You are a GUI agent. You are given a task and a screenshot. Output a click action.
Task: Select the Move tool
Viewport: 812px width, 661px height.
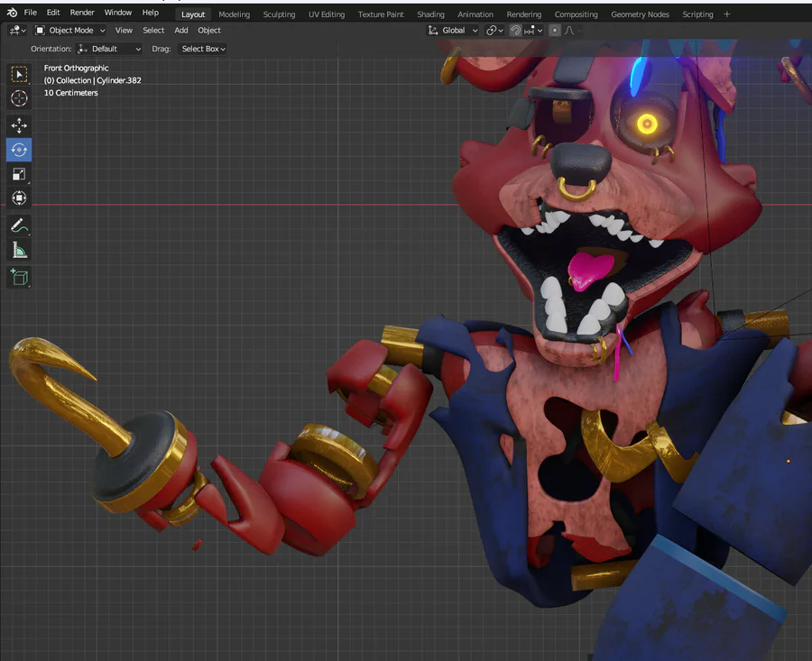pos(19,125)
